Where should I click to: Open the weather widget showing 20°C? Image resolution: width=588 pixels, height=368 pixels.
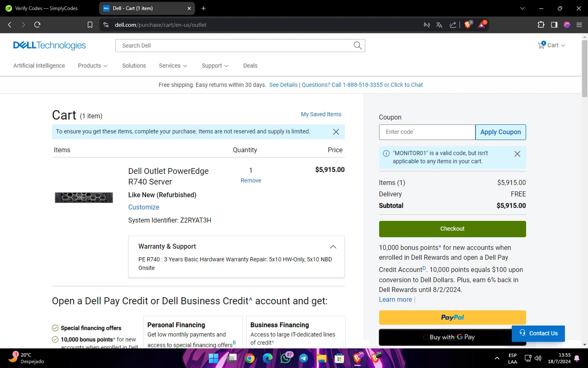[27, 358]
